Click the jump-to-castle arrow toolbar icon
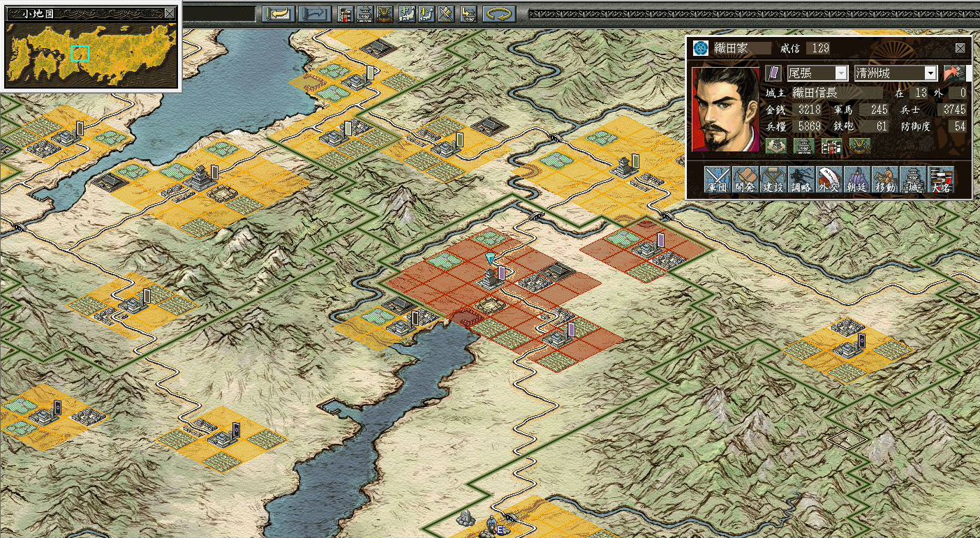This screenshot has width=980, height=538. pos(468,13)
